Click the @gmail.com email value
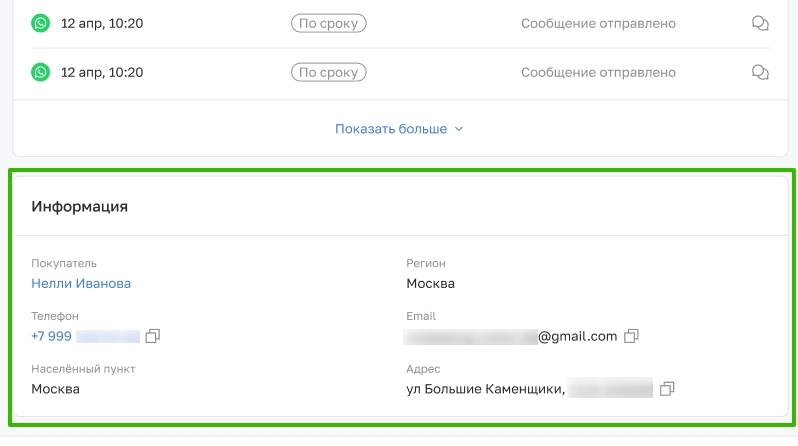This screenshot has width=798, height=446. click(x=510, y=336)
